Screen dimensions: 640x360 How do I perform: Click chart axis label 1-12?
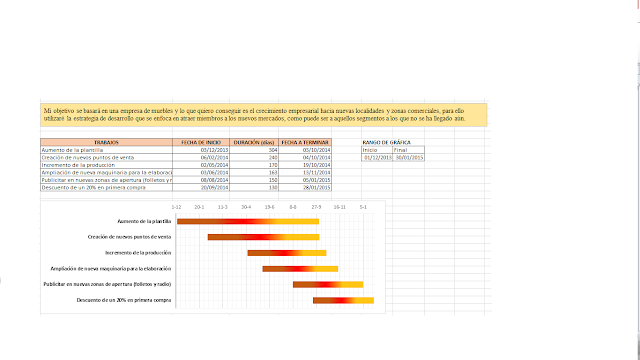[176, 207]
